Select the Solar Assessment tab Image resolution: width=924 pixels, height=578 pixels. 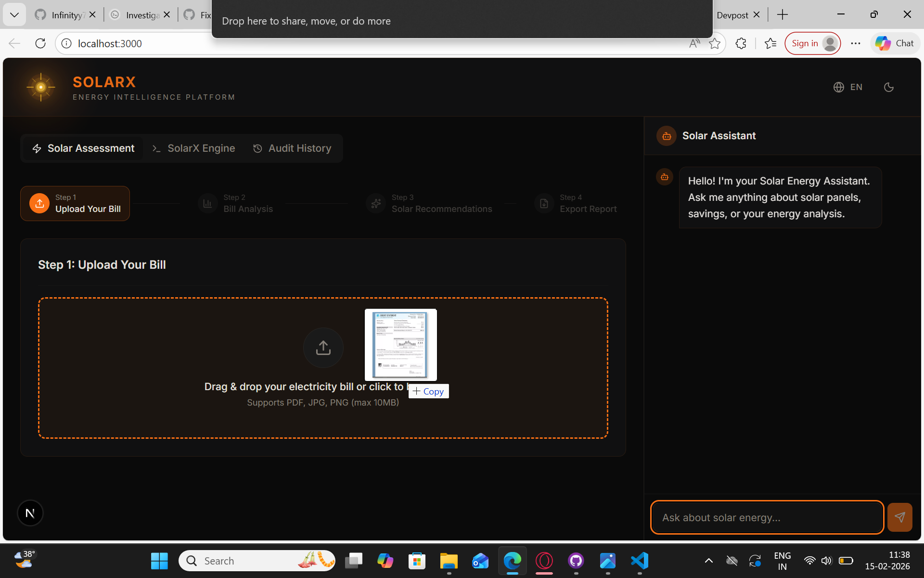point(83,148)
